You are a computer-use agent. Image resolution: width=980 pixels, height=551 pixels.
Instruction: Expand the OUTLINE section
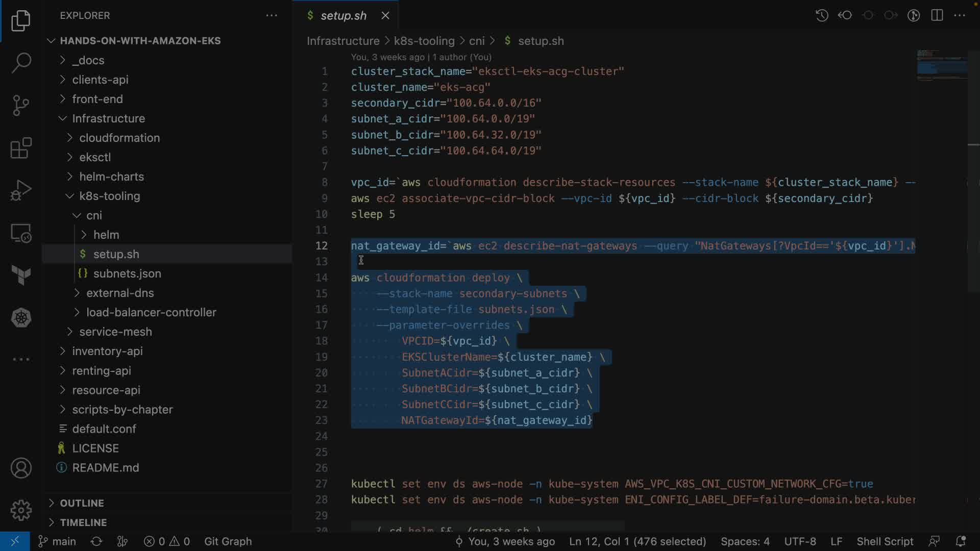pyautogui.click(x=82, y=503)
